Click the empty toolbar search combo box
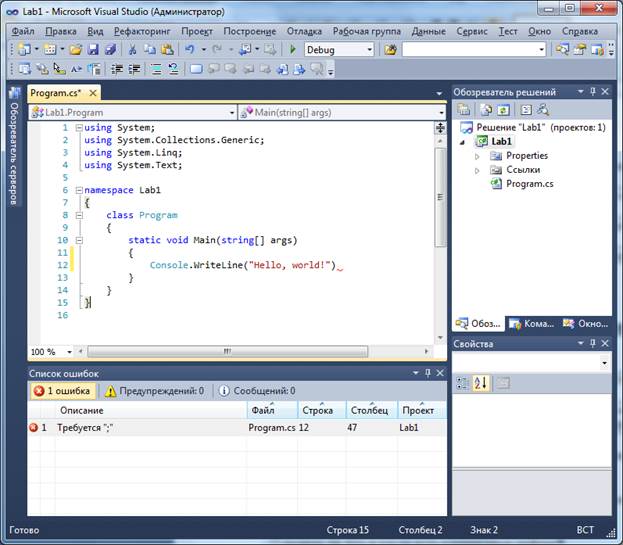The width and height of the screenshot is (623, 545). [x=474, y=50]
